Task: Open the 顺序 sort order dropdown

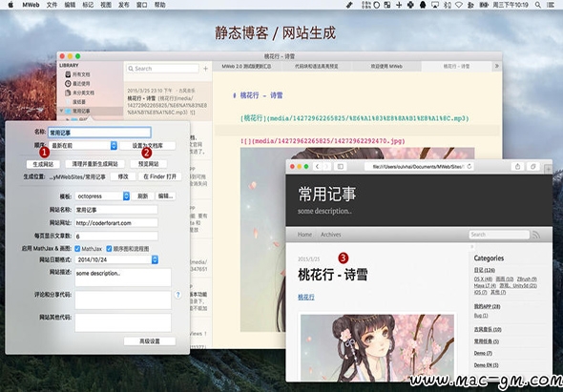Action: [83, 145]
